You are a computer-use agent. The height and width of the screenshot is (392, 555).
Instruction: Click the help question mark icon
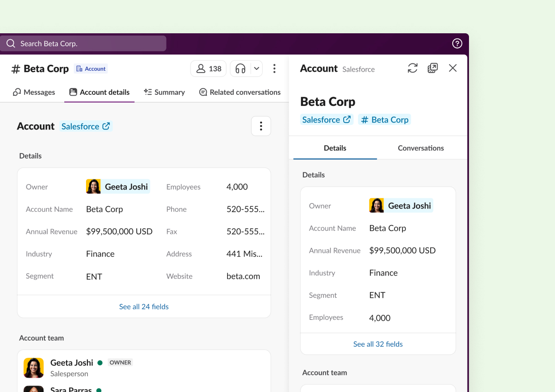(x=457, y=43)
